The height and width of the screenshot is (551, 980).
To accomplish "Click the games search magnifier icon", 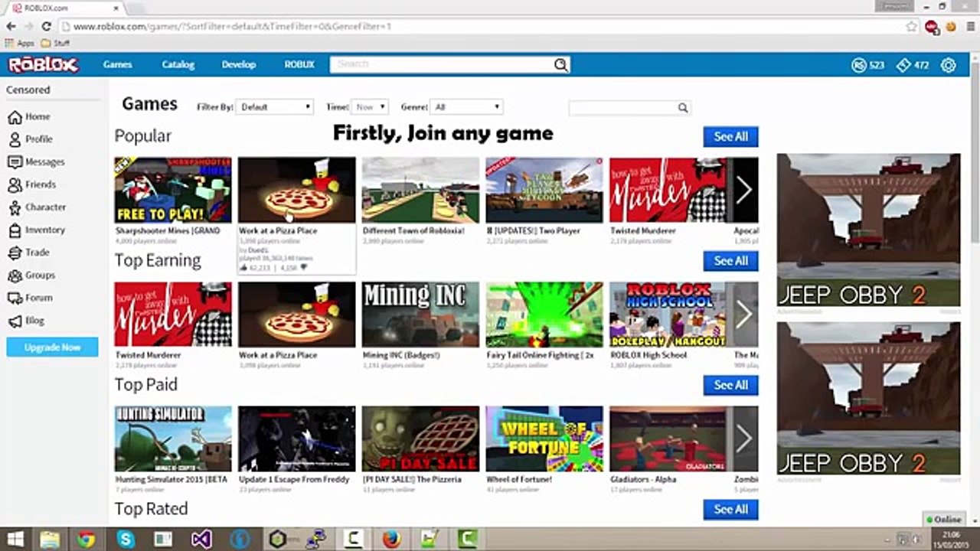I will click(682, 108).
